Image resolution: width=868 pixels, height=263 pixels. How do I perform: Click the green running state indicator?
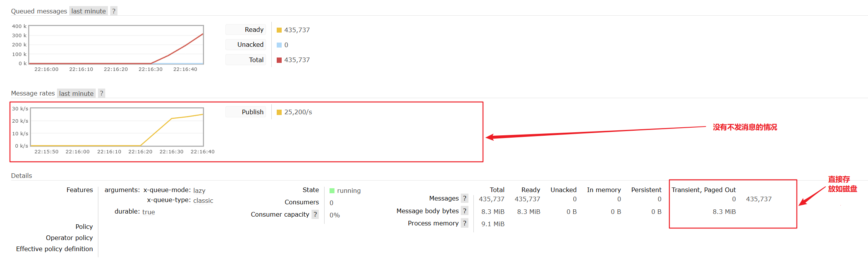coord(332,191)
